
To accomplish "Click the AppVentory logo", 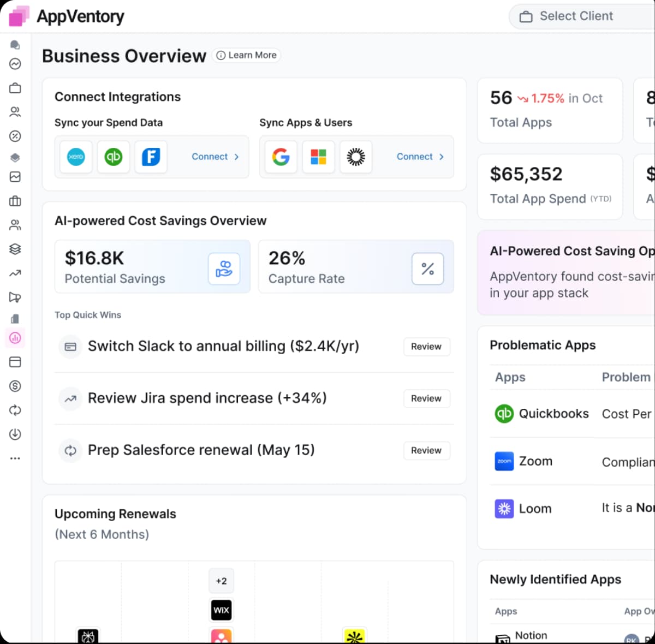I will click(67, 16).
